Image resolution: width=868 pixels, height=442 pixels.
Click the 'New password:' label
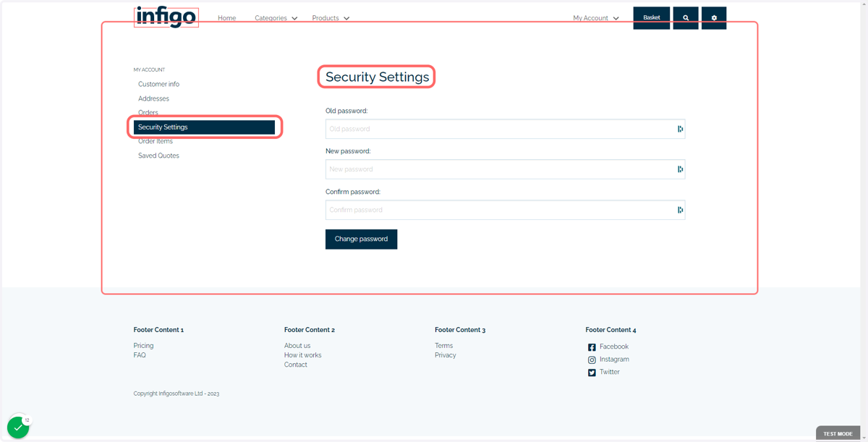pyautogui.click(x=348, y=151)
